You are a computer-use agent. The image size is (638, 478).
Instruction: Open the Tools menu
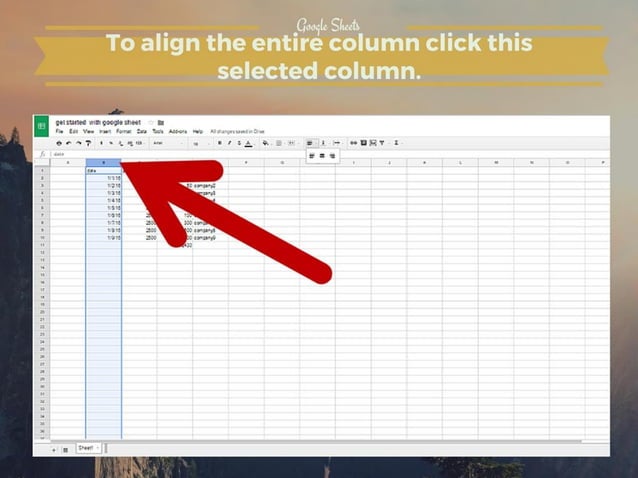click(158, 131)
